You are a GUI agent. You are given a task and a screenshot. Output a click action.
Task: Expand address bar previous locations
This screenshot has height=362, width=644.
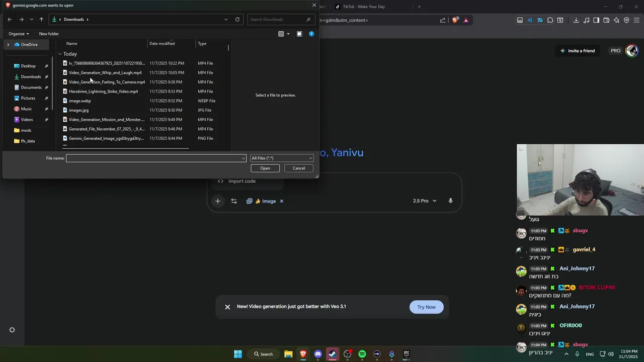click(226, 20)
